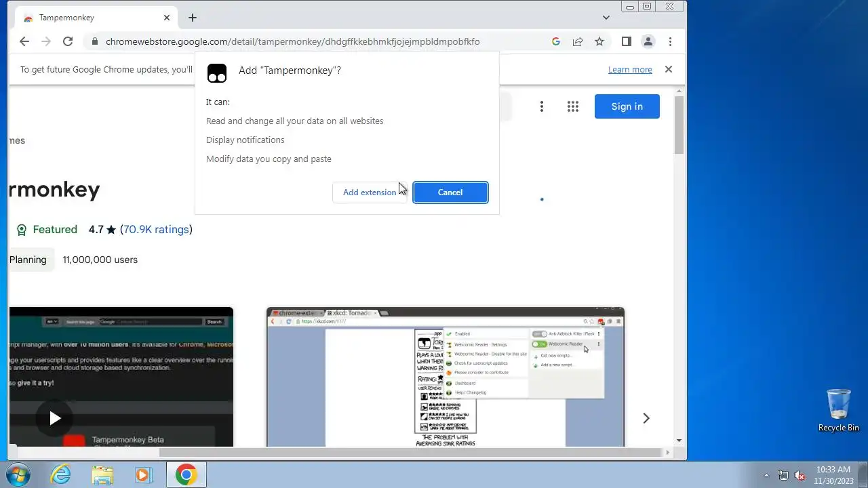Image resolution: width=868 pixels, height=488 pixels.
Task: Click the Featured badge
Action: (x=47, y=230)
